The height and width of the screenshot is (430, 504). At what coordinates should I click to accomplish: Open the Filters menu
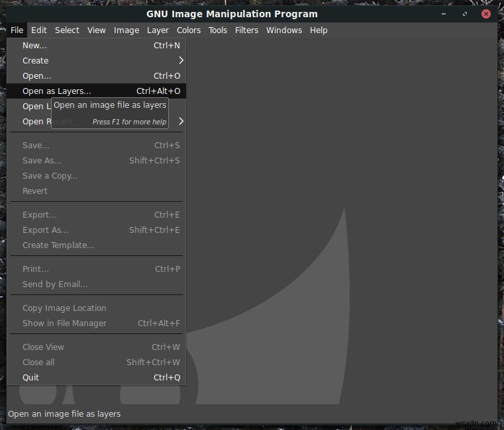[x=246, y=30]
